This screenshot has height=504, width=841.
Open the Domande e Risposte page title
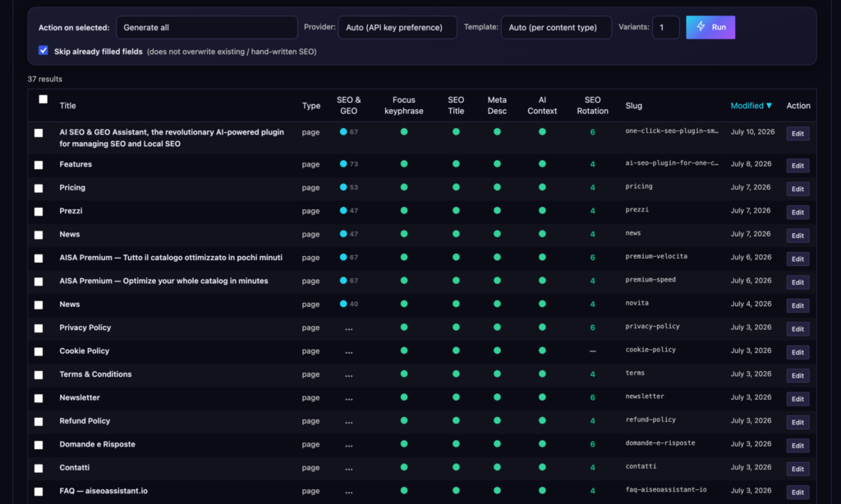(97, 444)
